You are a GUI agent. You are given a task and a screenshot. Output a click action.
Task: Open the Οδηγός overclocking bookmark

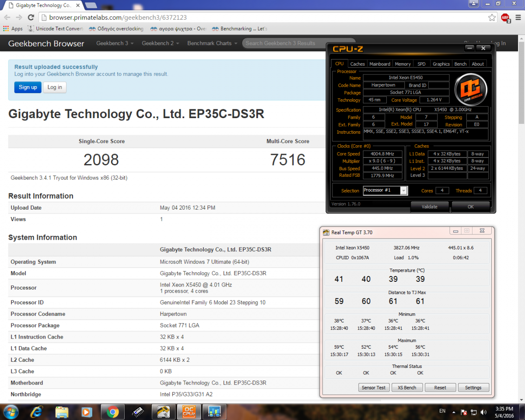pyautogui.click(x=116, y=29)
